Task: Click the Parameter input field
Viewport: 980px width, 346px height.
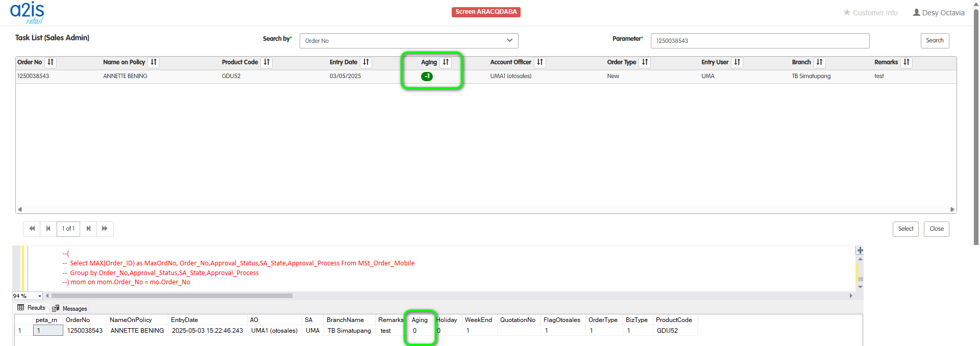Action: [760, 41]
